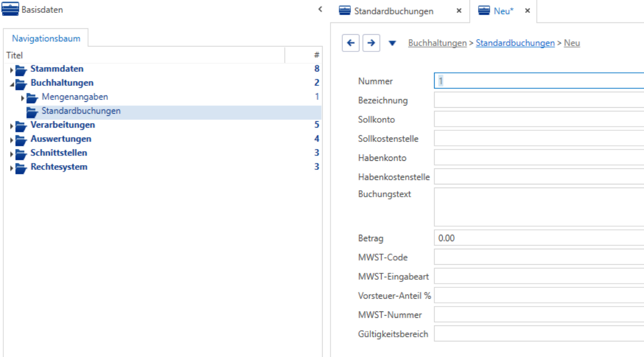Viewport: 644px width, 357px height.
Task: Select Mengenangaben in the navigation tree
Action: pos(75,97)
